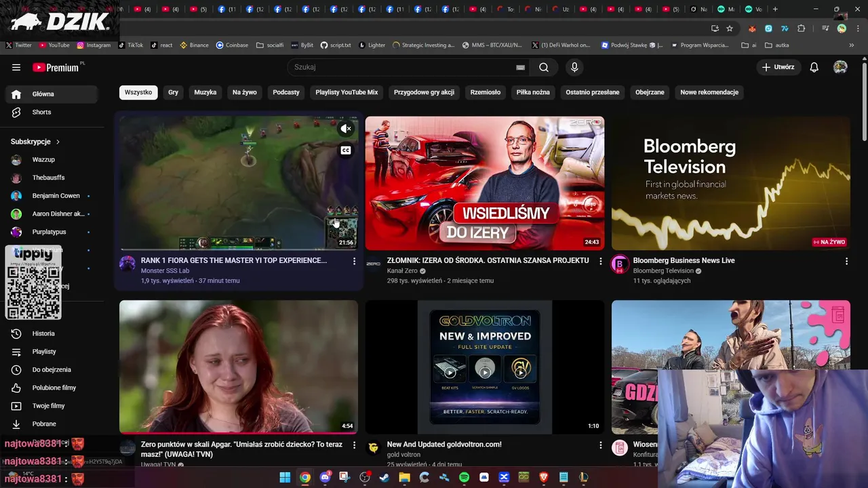Screen dimensions: 868x488
Task: Select the Muzyka filter chip
Action: pos(205,92)
